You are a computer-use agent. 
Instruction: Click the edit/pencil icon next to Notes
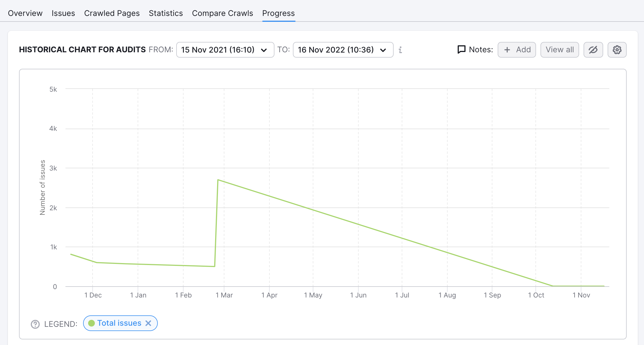[593, 50]
